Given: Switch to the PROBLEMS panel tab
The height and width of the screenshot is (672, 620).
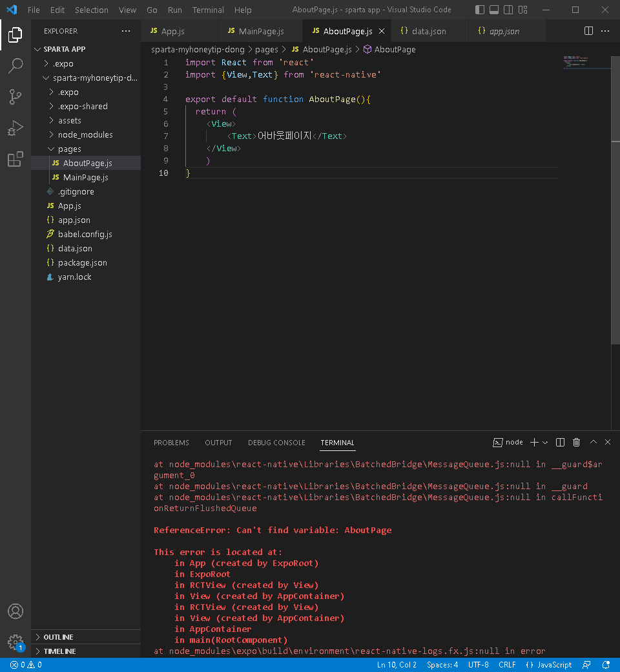Looking at the screenshot, I should (x=171, y=442).
